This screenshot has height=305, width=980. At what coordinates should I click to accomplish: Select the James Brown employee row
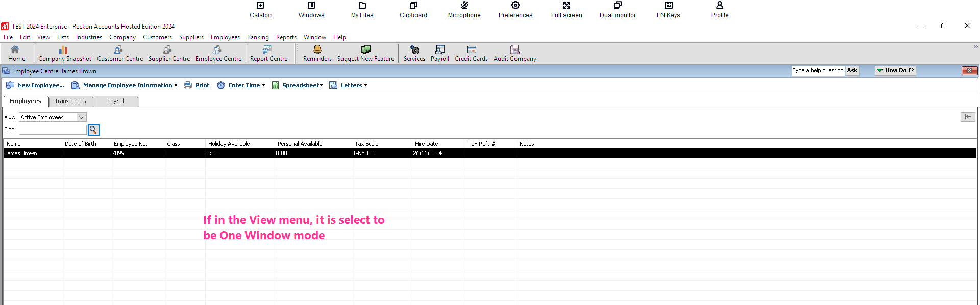490,153
